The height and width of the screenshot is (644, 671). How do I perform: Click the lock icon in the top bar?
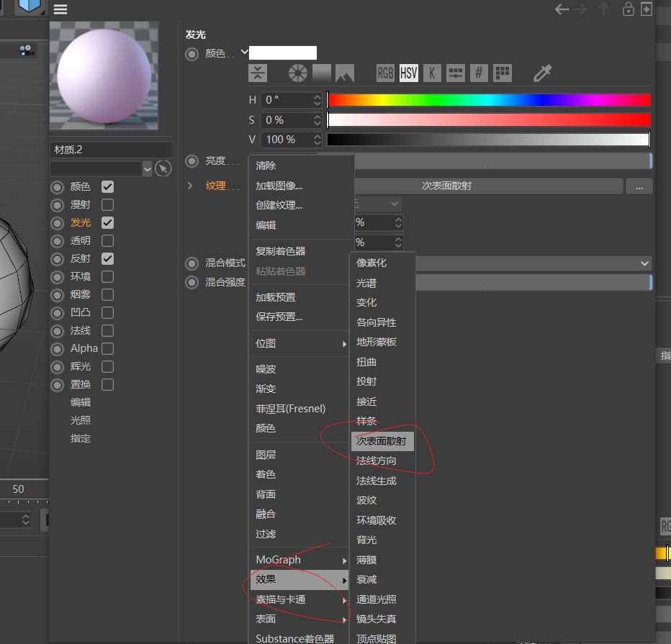628,9
